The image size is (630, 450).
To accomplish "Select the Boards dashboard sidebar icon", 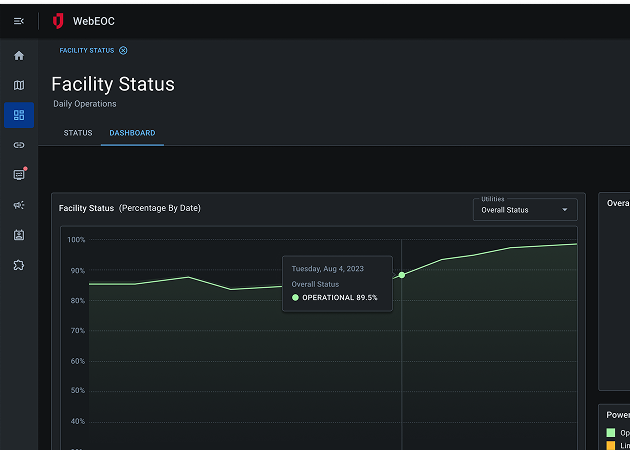I will tap(18, 115).
